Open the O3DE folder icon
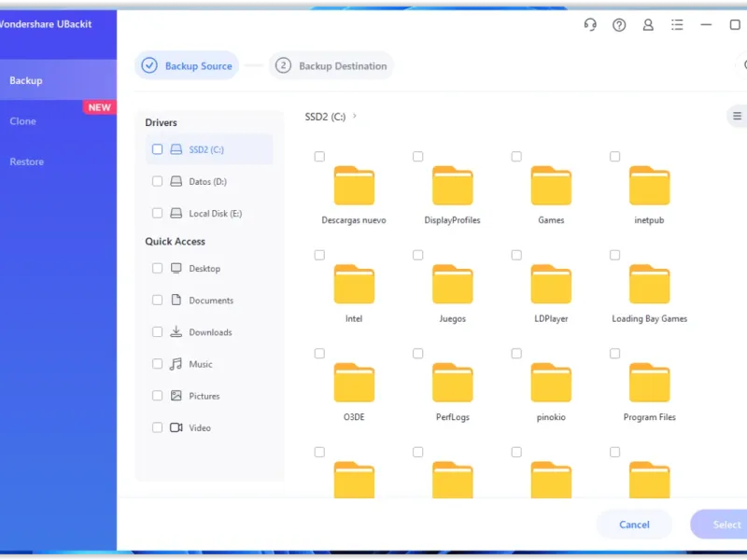This screenshot has height=560, width=747. click(354, 383)
